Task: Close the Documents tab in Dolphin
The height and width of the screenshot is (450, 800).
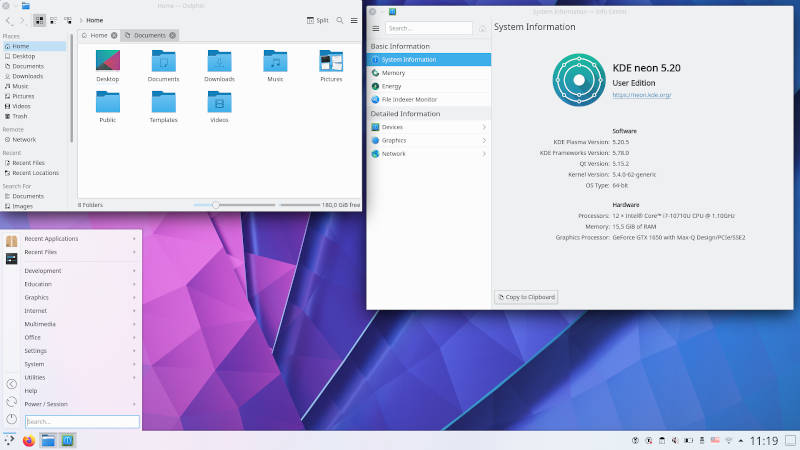Action: 172,35
